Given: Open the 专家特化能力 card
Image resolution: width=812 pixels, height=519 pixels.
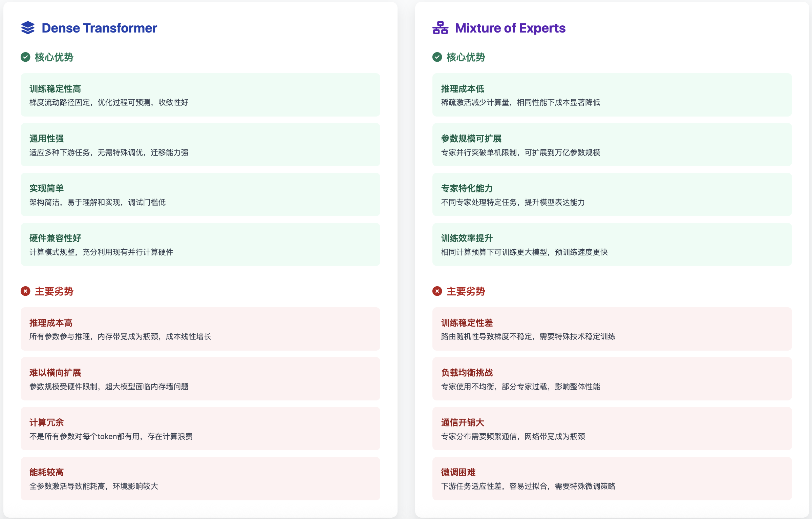Looking at the screenshot, I should click(612, 194).
